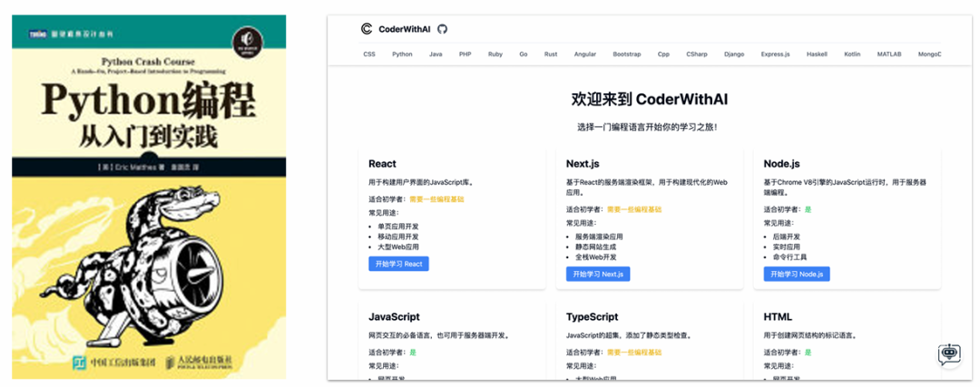
Task: Click 静态网站生成 list item
Action: coord(595,247)
